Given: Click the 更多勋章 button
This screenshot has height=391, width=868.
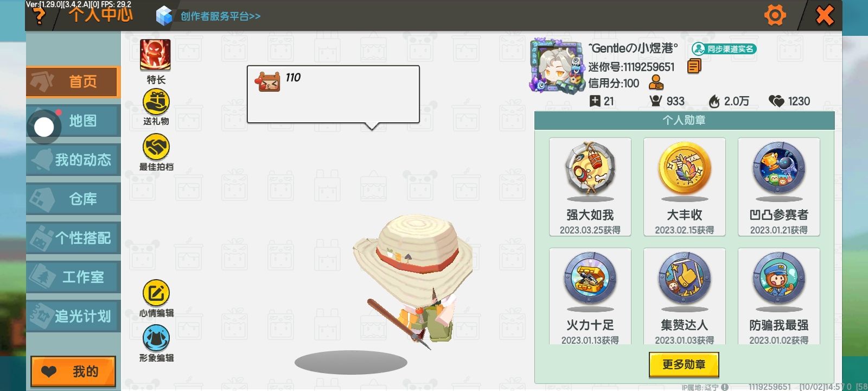Looking at the screenshot, I should click(x=684, y=364).
